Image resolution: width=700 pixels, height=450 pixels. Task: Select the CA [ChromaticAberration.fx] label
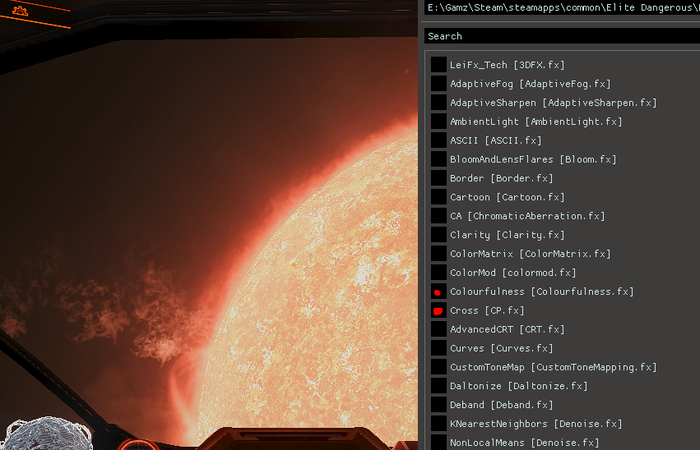point(527,216)
